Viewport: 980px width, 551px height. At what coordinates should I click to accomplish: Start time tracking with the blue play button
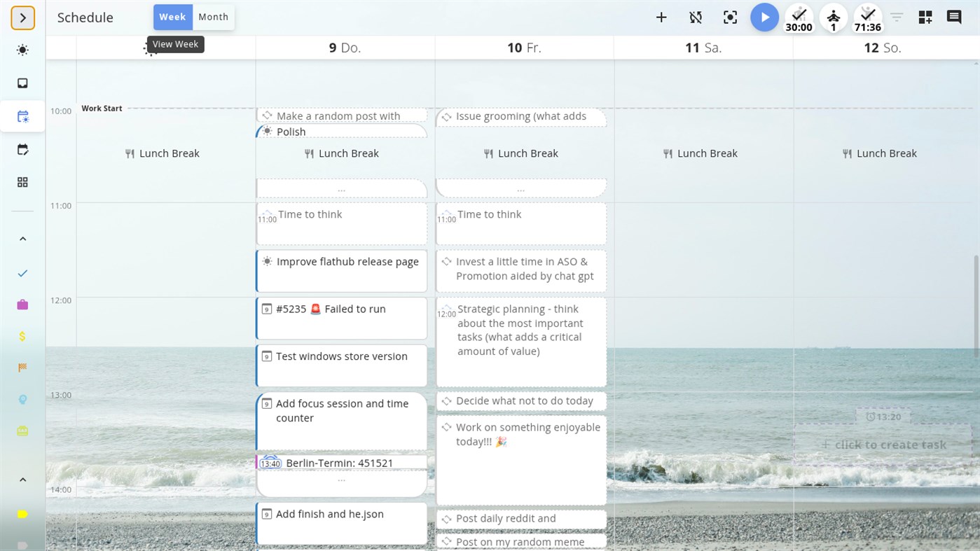(764, 17)
